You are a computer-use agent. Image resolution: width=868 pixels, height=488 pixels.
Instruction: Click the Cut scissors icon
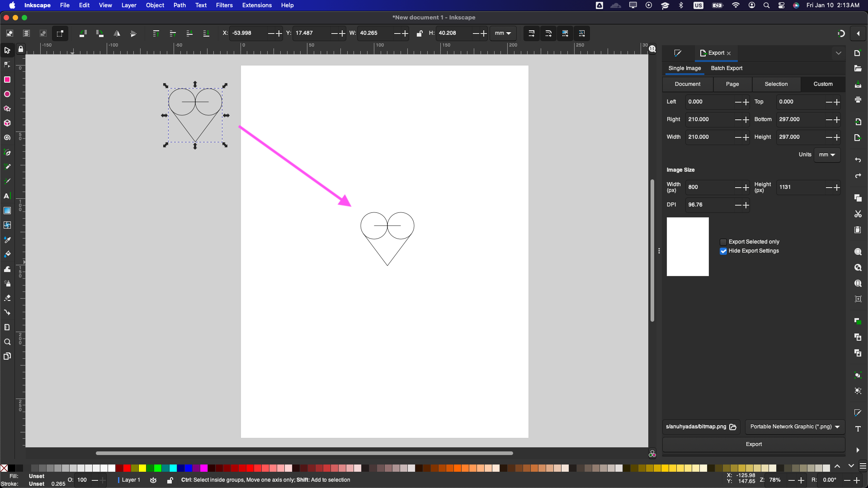(858, 214)
